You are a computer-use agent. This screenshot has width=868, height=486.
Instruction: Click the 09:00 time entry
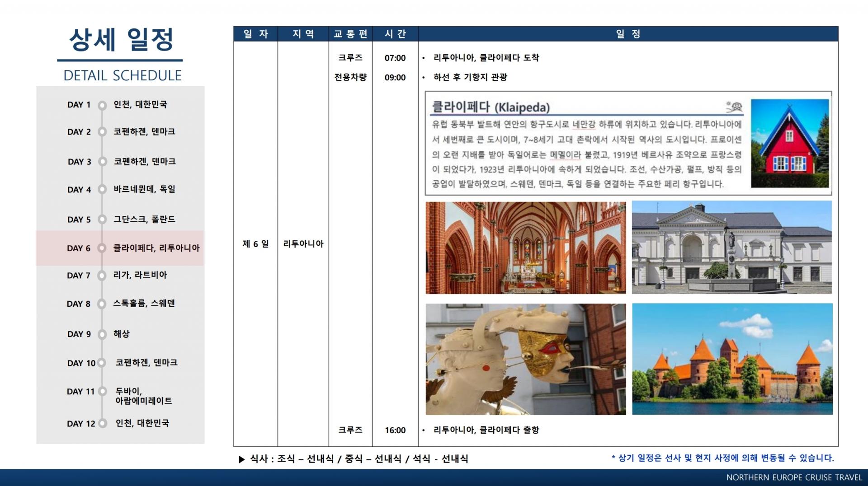click(395, 78)
